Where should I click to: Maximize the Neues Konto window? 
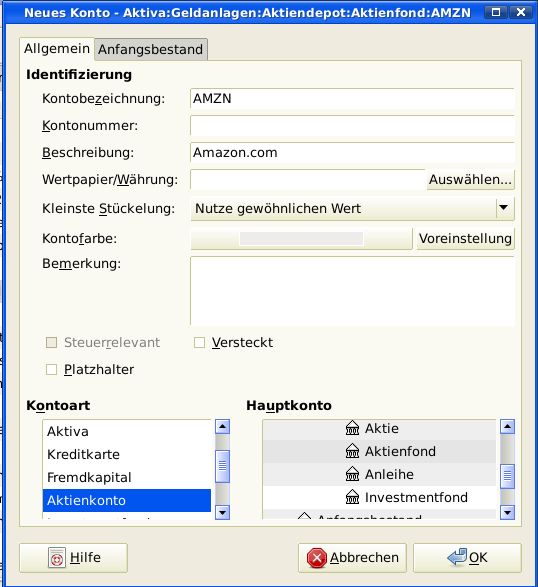click(496, 12)
